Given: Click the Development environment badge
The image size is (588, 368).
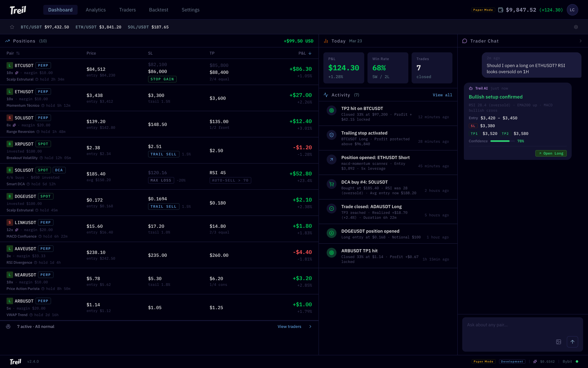Looking at the screenshot, I should pyautogui.click(x=512, y=361).
